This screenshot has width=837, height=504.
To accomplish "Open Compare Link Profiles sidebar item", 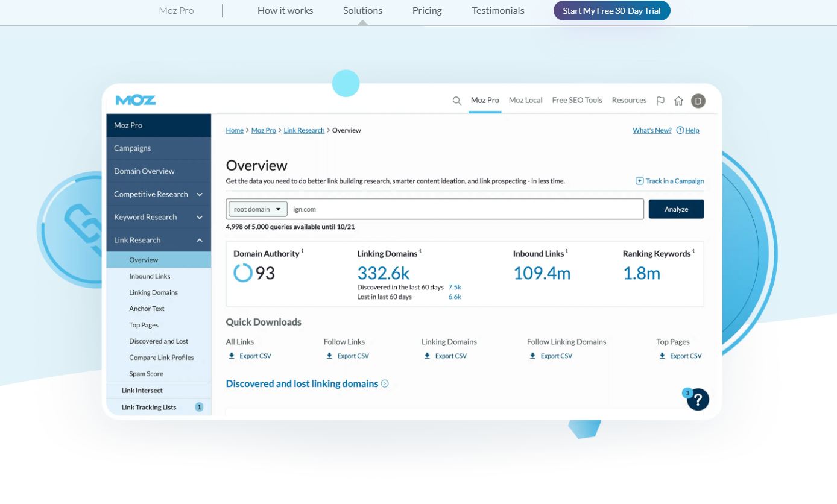I will (x=162, y=358).
